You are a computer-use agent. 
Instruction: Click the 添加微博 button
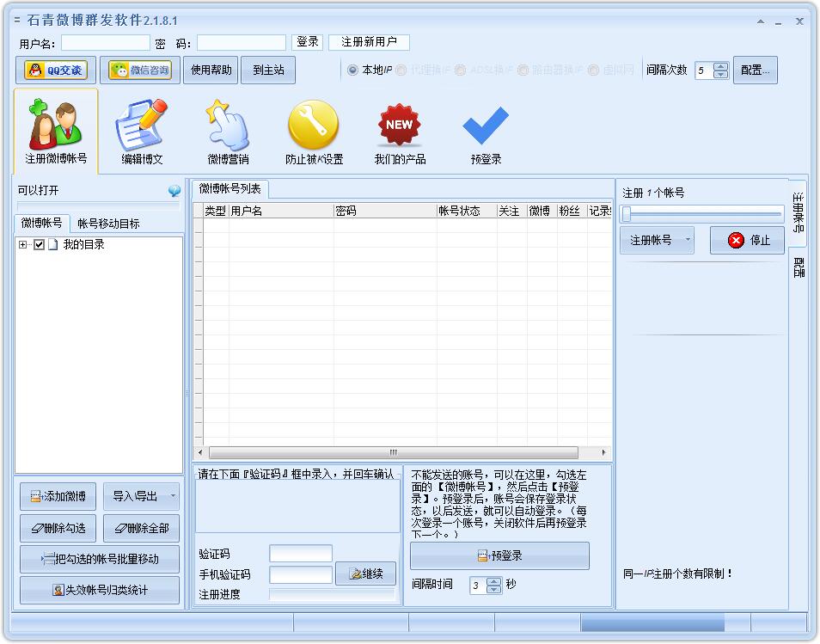[58, 496]
